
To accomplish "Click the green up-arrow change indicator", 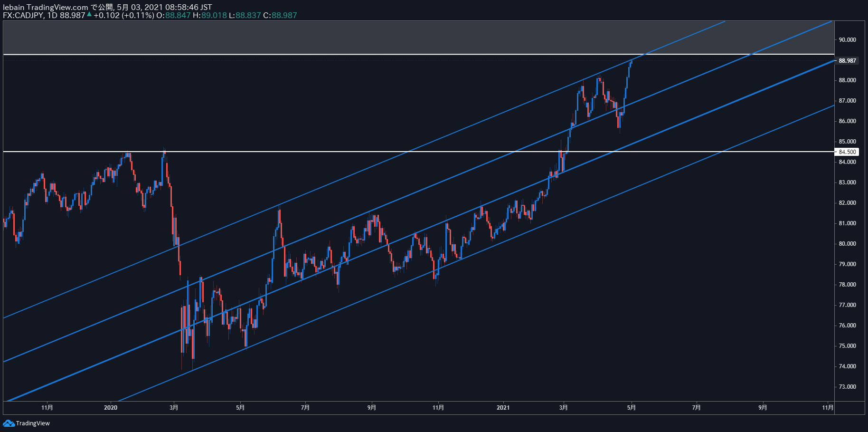I will (x=89, y=14).
